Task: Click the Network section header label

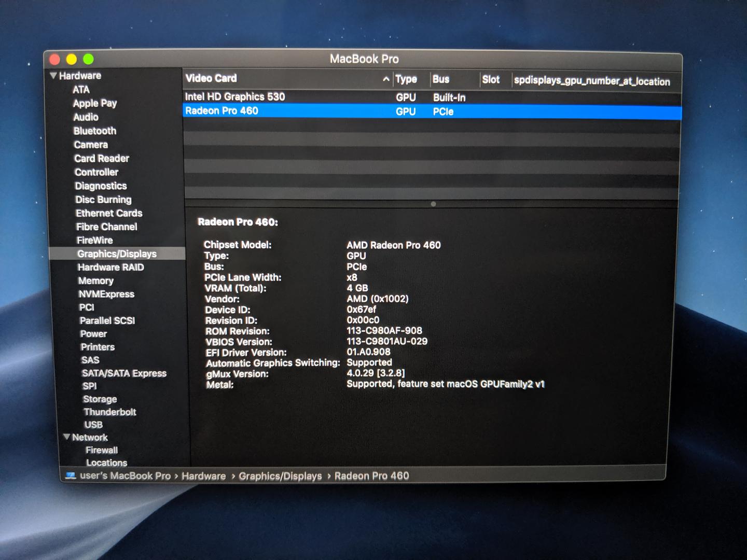Action: point(90,437)
